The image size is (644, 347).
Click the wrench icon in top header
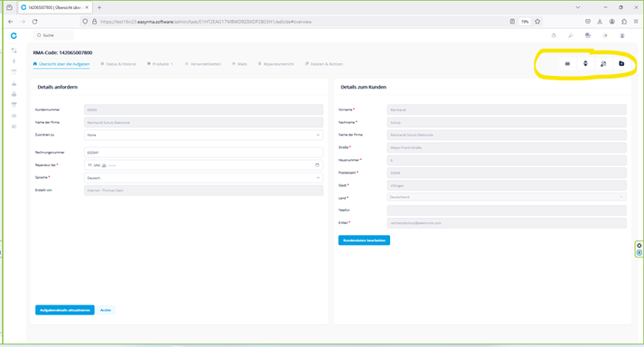571,35
